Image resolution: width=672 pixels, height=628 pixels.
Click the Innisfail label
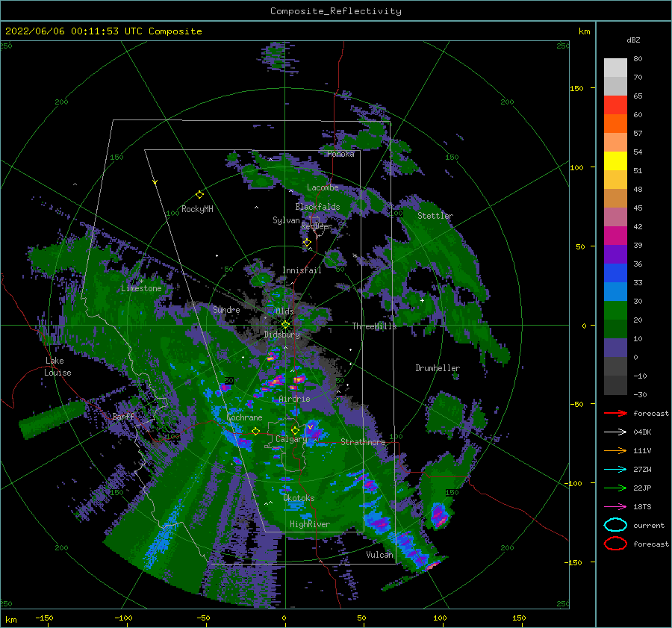302,270
